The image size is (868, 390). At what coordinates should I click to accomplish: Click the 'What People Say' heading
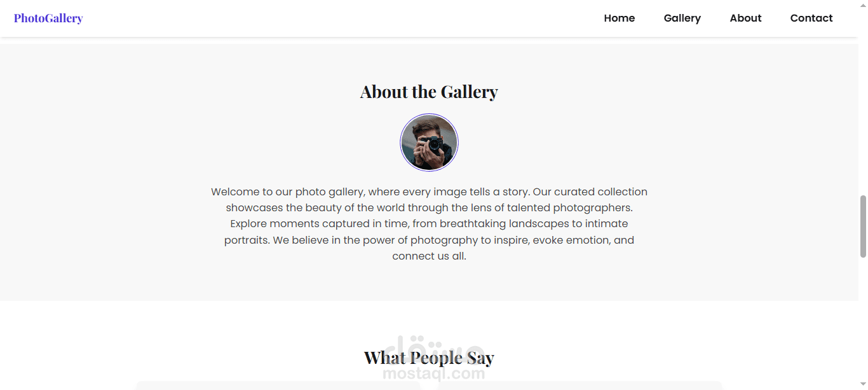429,358
